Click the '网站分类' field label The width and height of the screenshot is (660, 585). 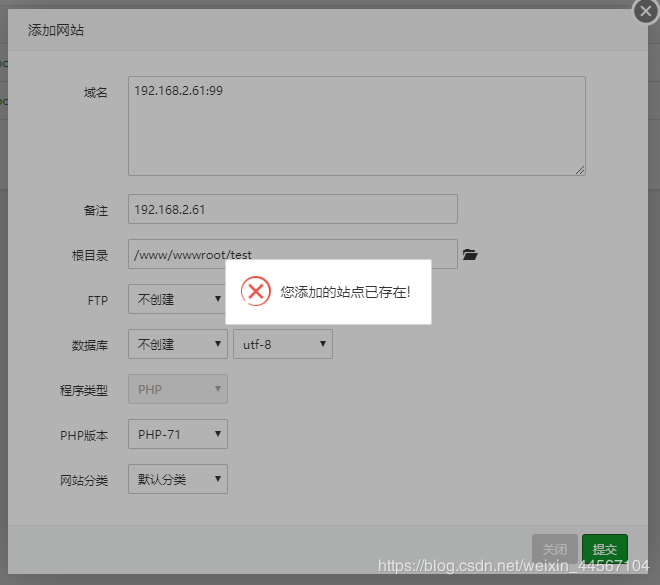(84, 480)
